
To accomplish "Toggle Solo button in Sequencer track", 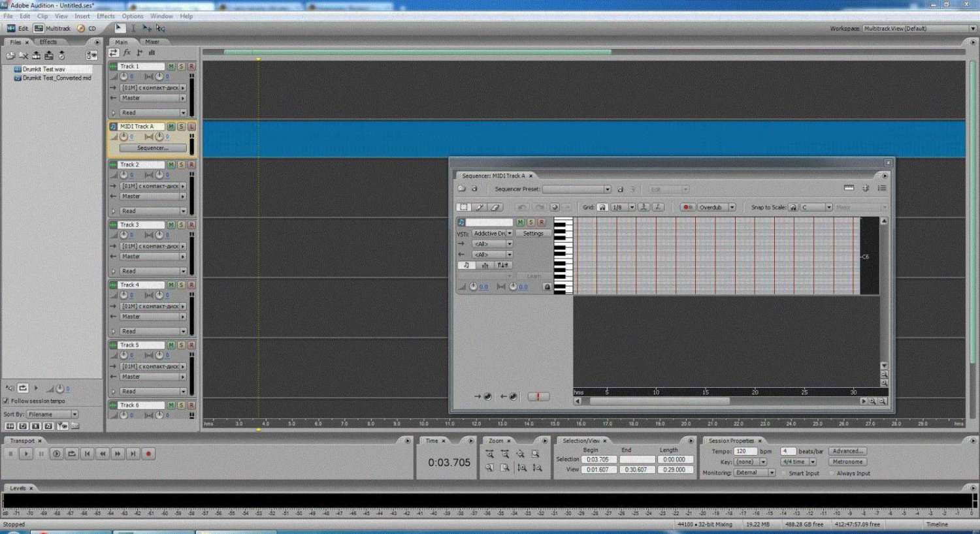I will pyautogui.click(x=531, y=223).
